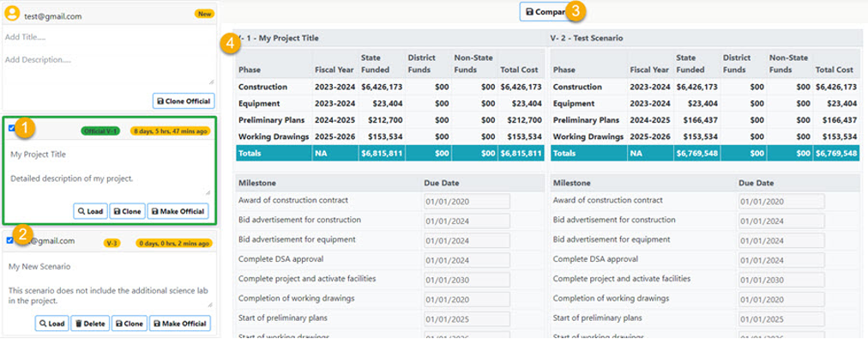The width and height of the screenshot is (868, 339).
Task: Click the '8 days, 5 hrs, 47 mins ago' badge
Action: click(170, 131)
